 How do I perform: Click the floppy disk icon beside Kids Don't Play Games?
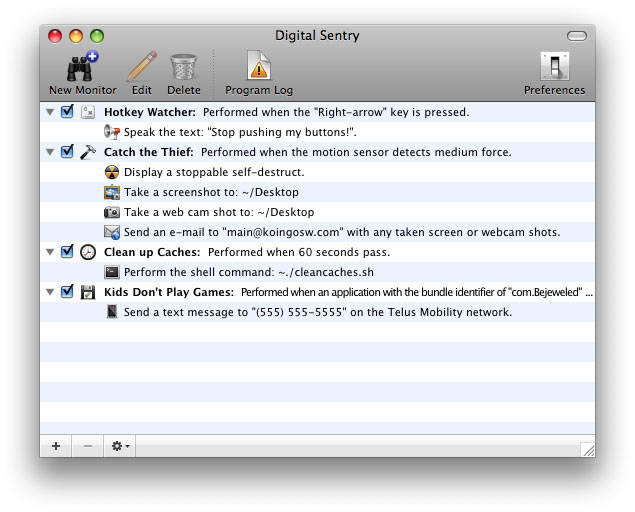88,292
